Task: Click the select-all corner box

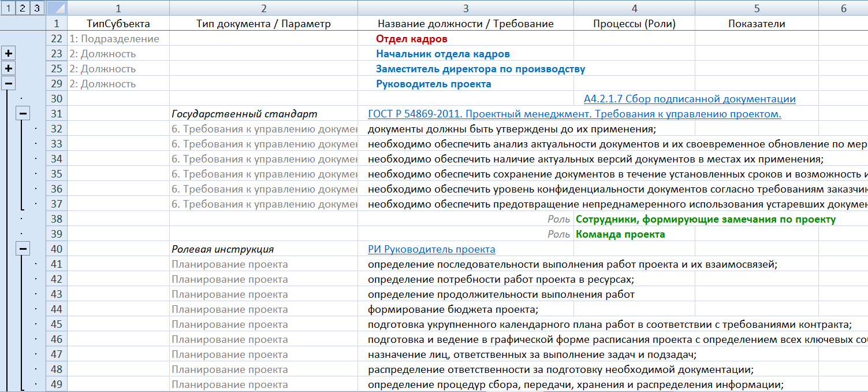Action: coord(56,8)
